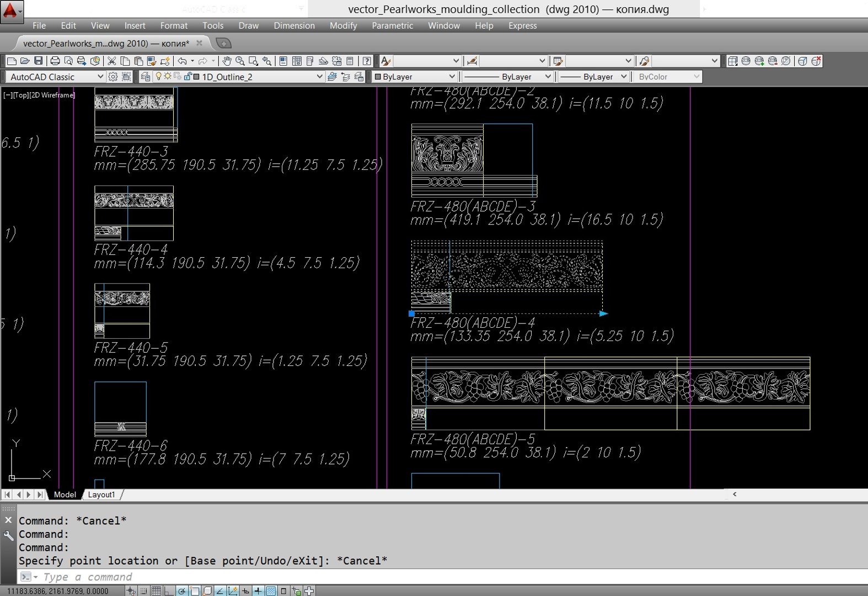Click the Plot printer icon
868x596 pixels.
[x=55, y=61]
